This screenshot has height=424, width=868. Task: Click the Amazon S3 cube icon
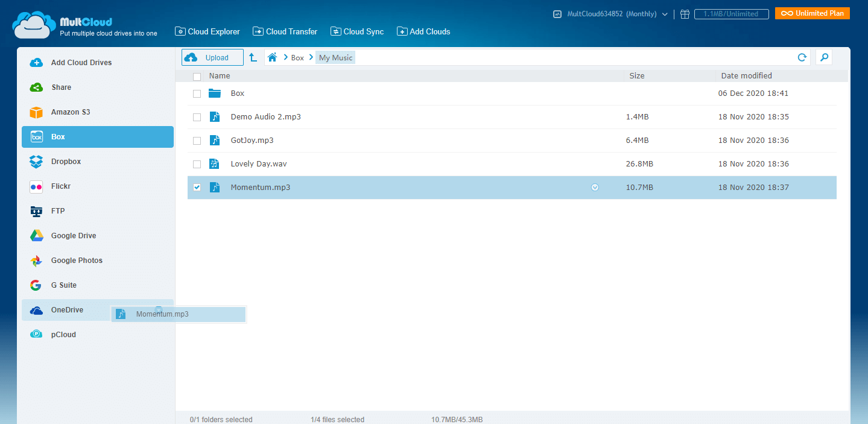tap(36, 112)
